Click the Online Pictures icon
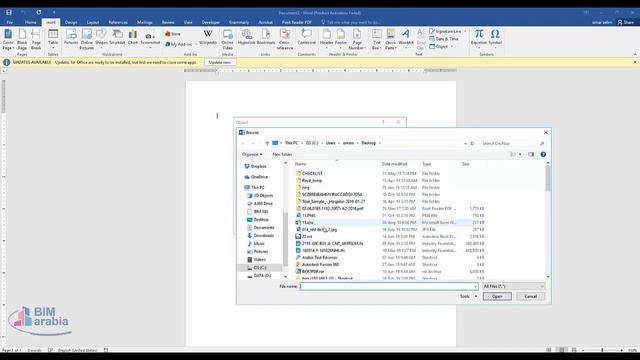This screenshot has width=640, height=360. click(x=87, y=39)
